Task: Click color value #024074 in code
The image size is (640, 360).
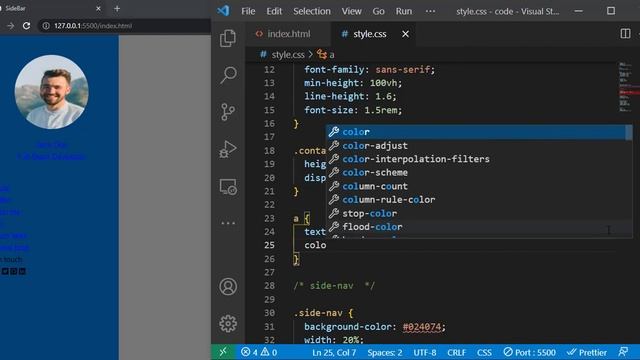Action: (422, 327)
